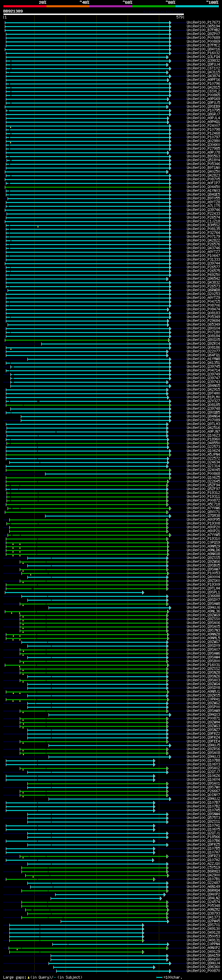
Task: Select the UniRef100_P08135 label
Action: [x=203, y=229]
